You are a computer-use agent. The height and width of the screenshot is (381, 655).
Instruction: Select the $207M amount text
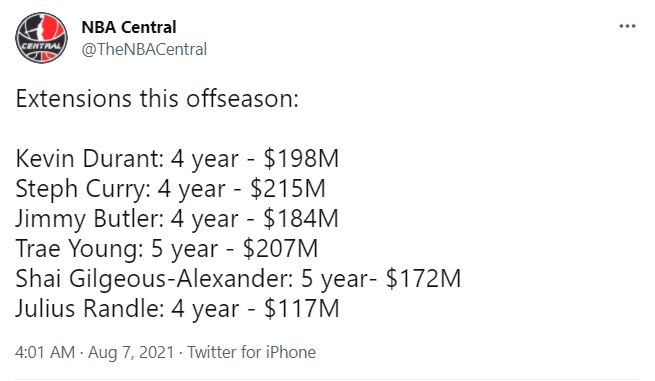pos(280,249)
